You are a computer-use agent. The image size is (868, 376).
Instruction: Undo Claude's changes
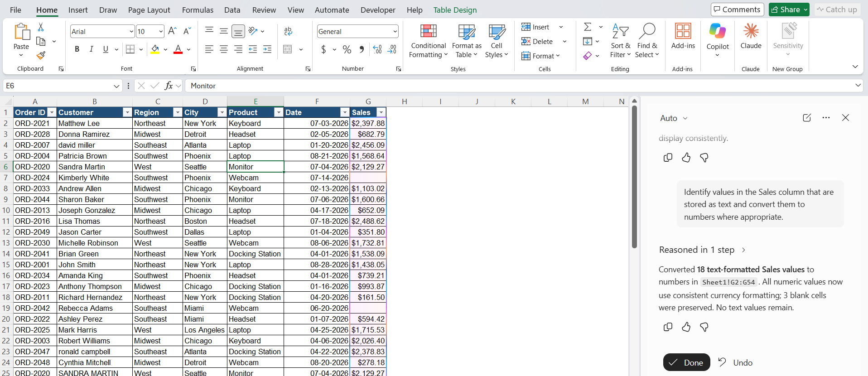[735, 362]
